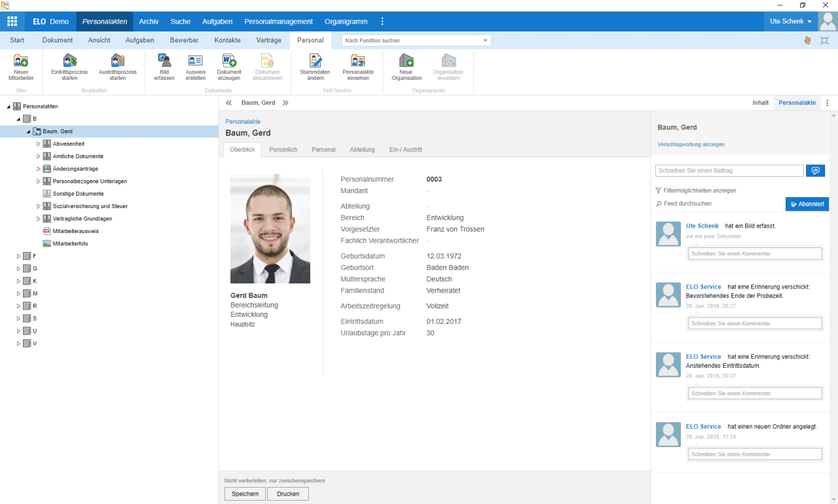Screen dimensions: 838x504
Task: Click Ute Schenk's avatar in the feed
Action: click(668, 234)
